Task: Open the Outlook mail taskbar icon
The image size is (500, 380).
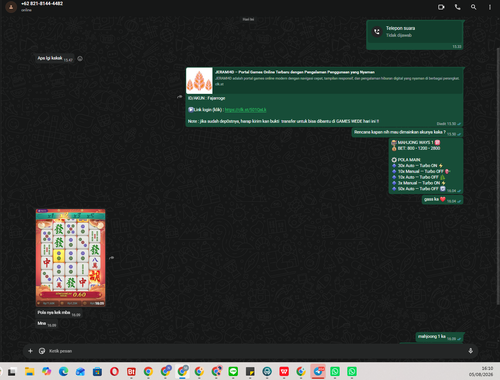Action: 80,371
